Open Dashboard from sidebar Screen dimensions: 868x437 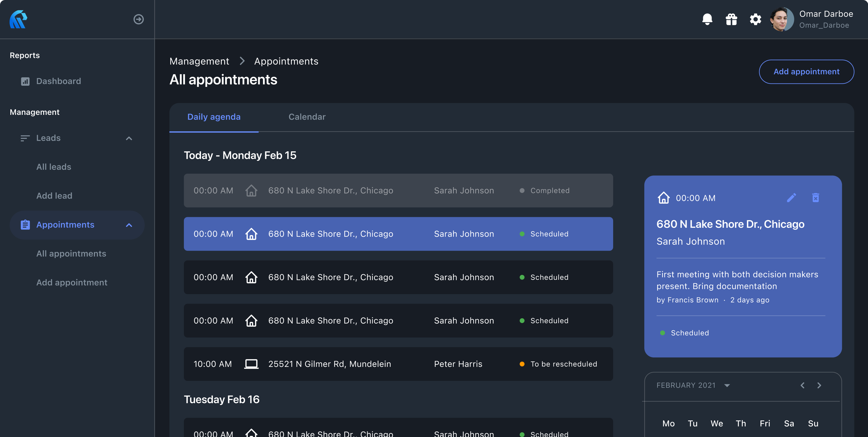(x=58, y=81)
